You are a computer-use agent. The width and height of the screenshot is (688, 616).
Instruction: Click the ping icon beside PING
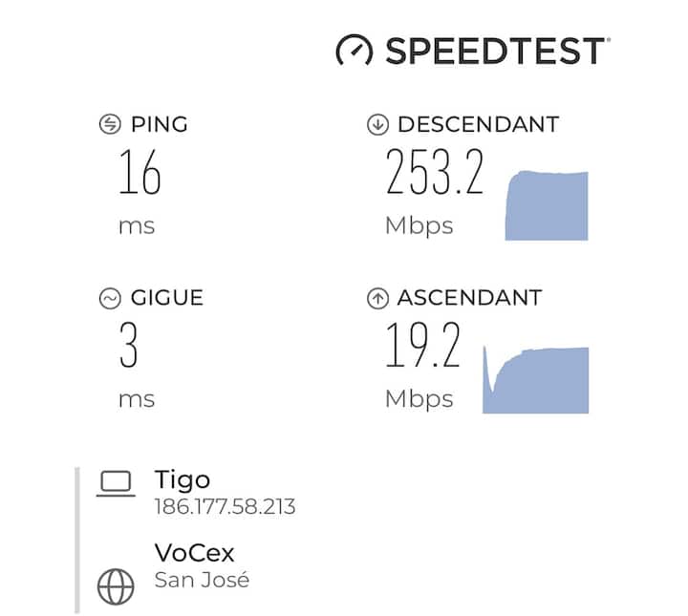110,124
